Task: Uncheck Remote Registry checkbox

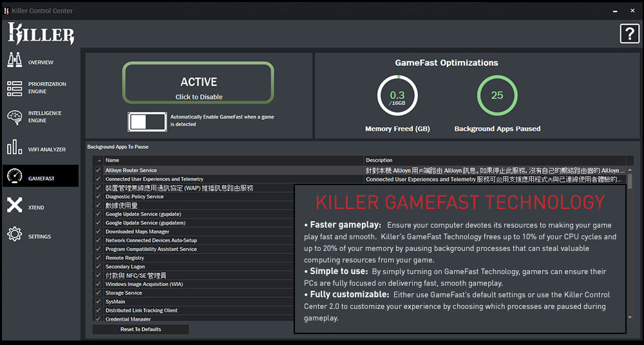Action: tap(98, 257)
